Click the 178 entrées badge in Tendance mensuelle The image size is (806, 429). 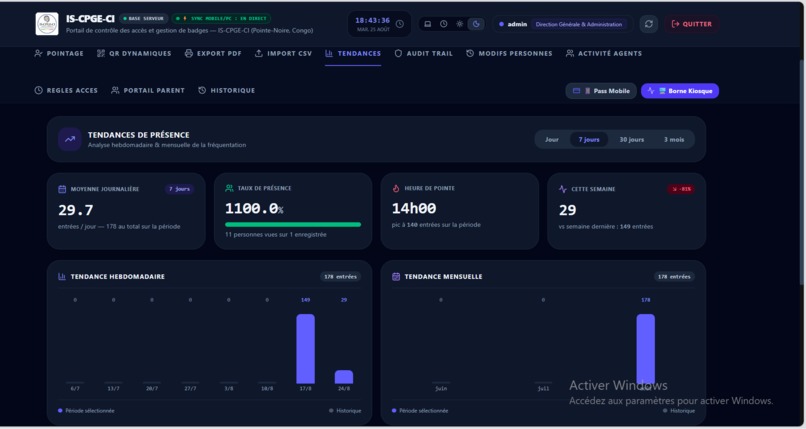click(674, 276)
